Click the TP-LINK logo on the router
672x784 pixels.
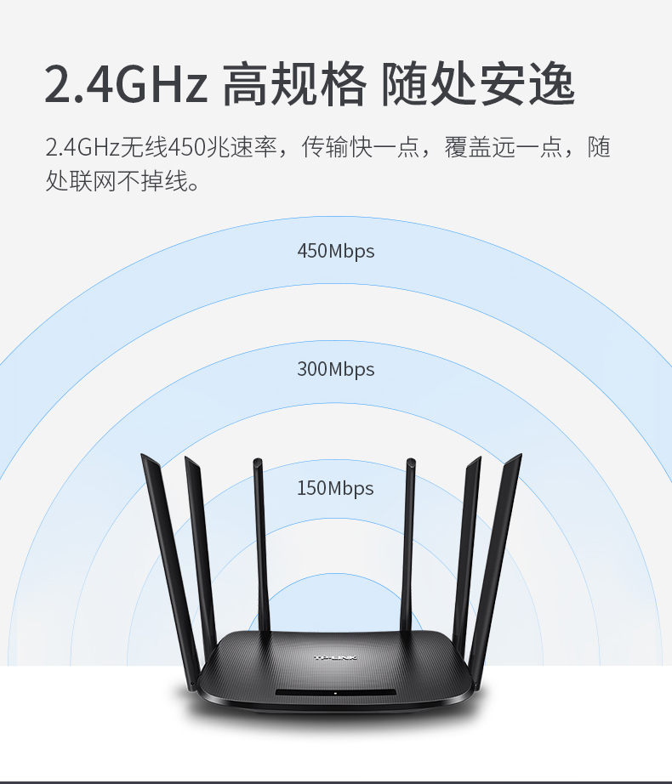(x=335, y=657)
